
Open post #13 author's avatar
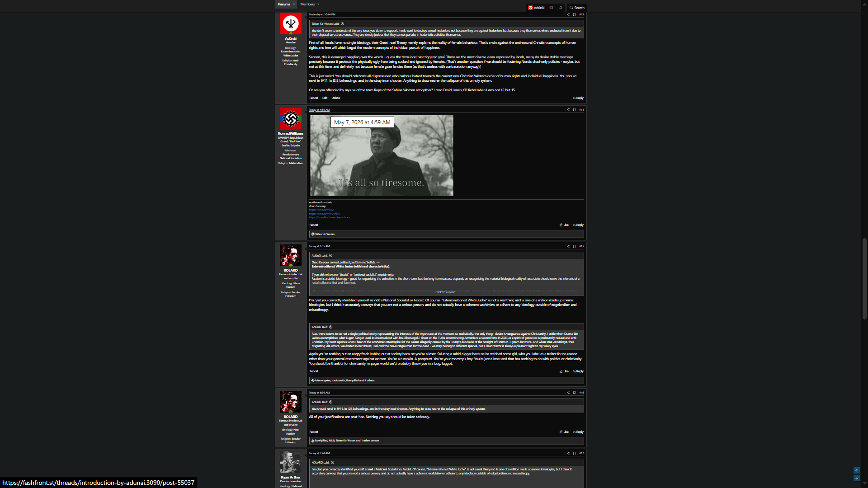291,23
